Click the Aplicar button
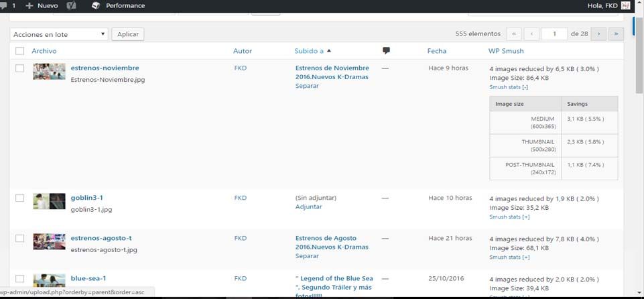 pos(128,34)
